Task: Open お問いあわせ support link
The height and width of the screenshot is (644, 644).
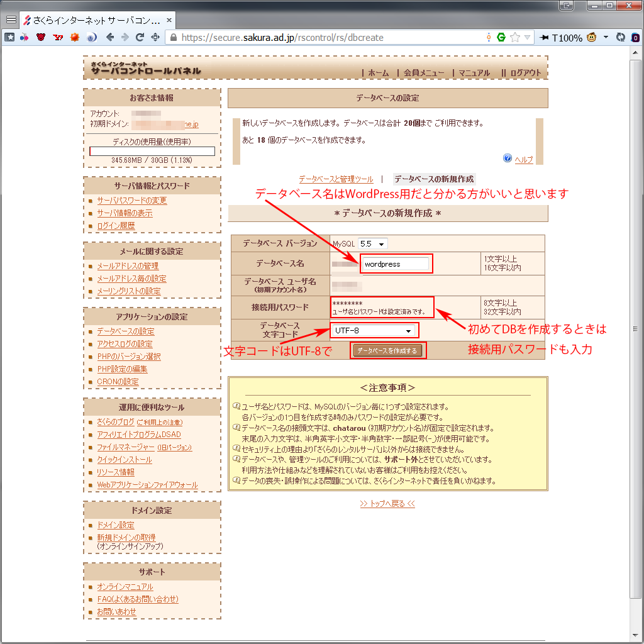Action: click(x=116, y=611)
